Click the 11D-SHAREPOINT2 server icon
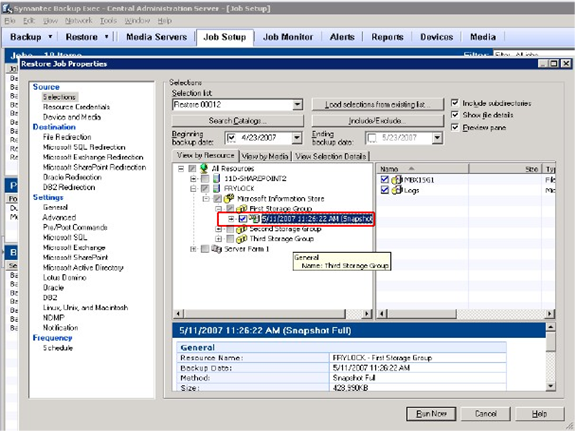The height and width of the screenshot is (433, 577). point(217,178)
